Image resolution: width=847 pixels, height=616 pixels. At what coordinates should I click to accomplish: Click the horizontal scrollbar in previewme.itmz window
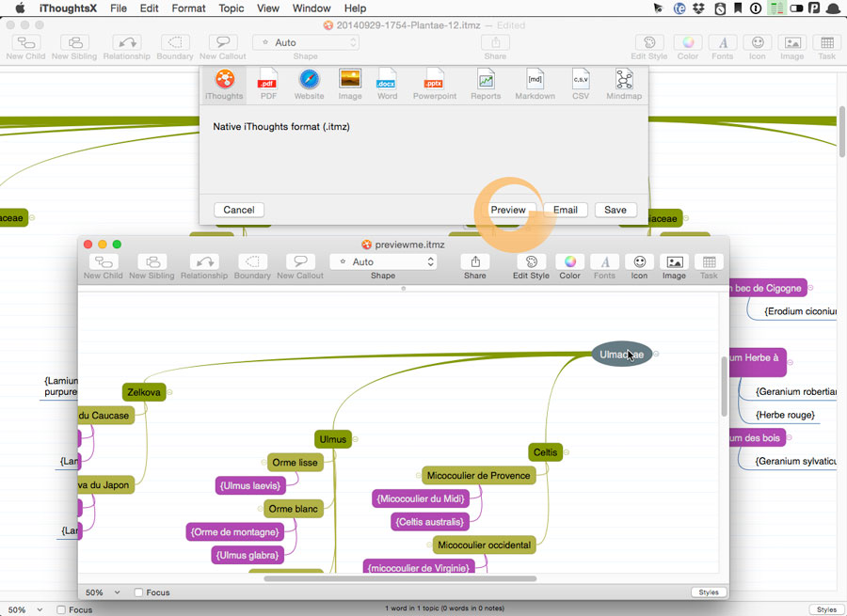pos(400,578)
